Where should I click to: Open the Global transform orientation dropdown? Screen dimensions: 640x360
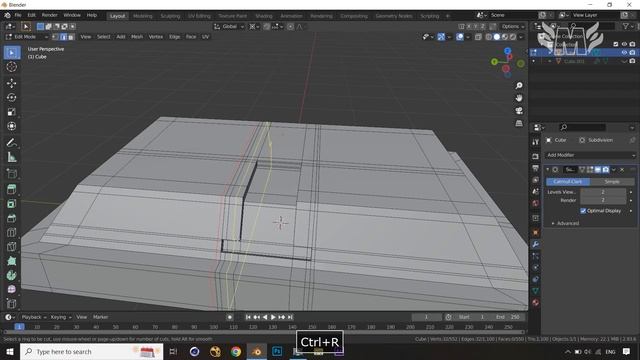click(x=229, y=27)
